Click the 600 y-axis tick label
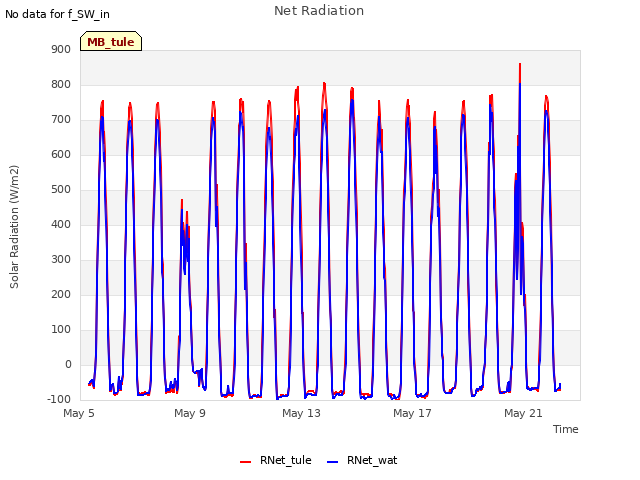640x480 pixels. [x=61, y=154]
